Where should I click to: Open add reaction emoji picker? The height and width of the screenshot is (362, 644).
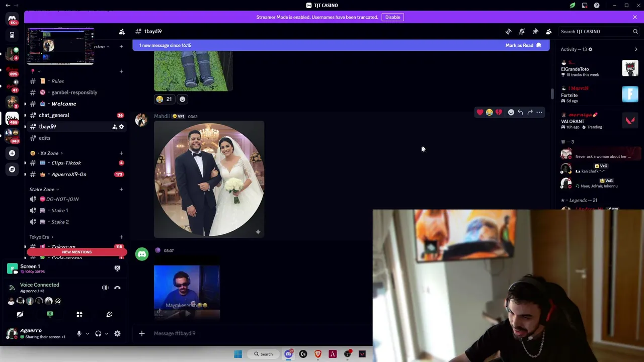(x=511, y=112)
